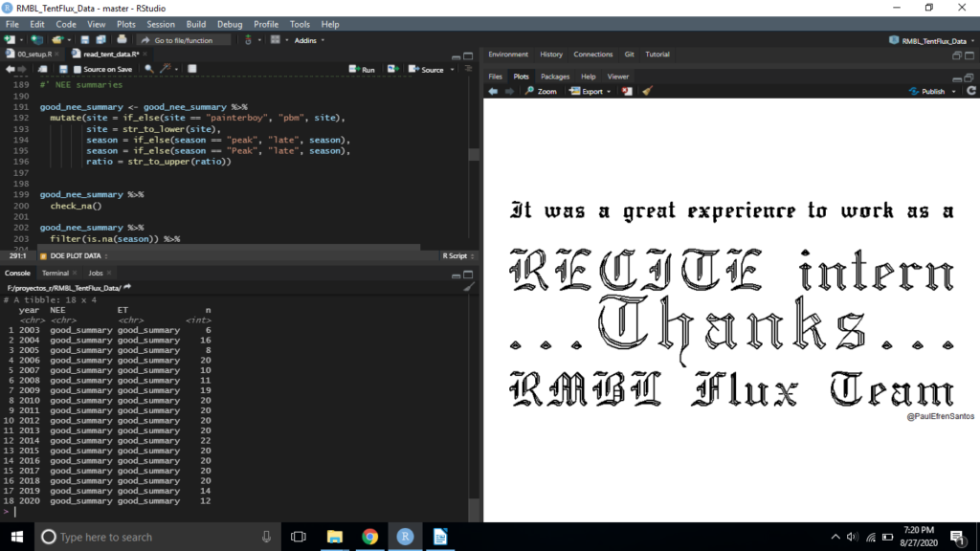Image resolution: width=980 pixels, height=551 pixels.
Task: Click the Save all documents icon
Action: pyautogui.click(x=100, y=40)
